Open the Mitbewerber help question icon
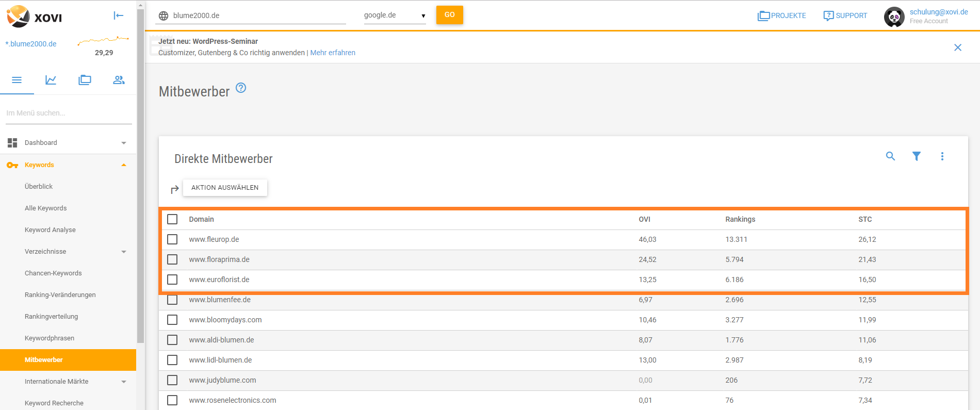 click(241, 88)
